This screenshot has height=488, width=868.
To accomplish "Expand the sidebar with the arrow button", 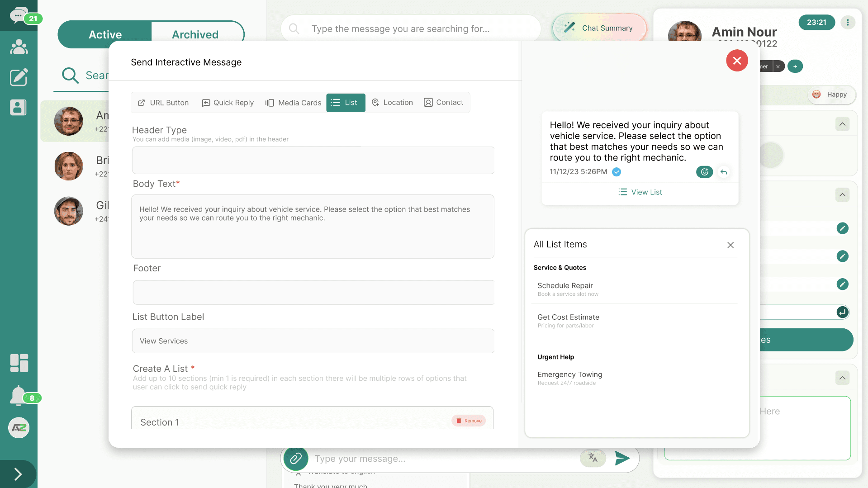I will click(x=18, y=474).
